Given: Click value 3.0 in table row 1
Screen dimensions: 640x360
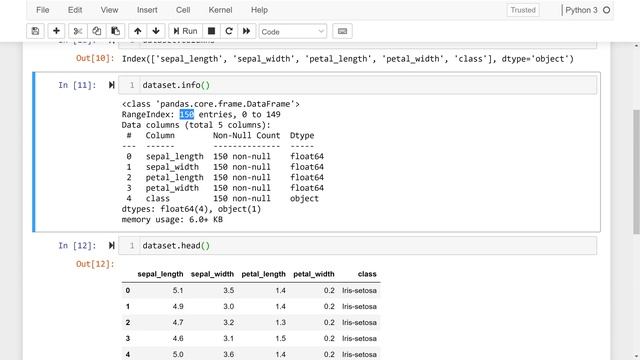Looking at the screenshot, I should pos(229,307).
